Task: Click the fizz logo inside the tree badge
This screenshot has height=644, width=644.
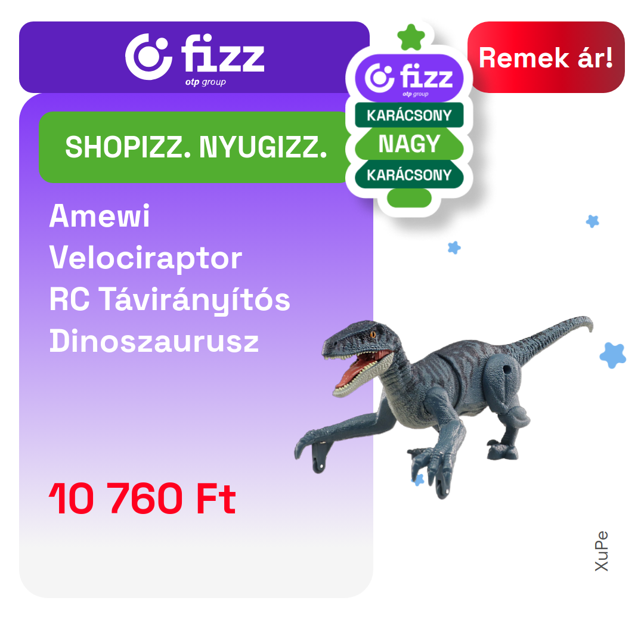Action: [x=409, y=78]
